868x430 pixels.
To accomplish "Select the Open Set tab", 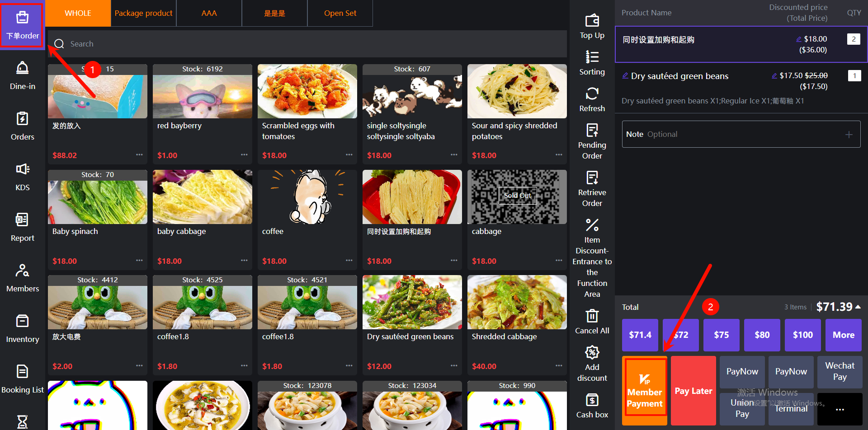I will [x=340, y=13].
